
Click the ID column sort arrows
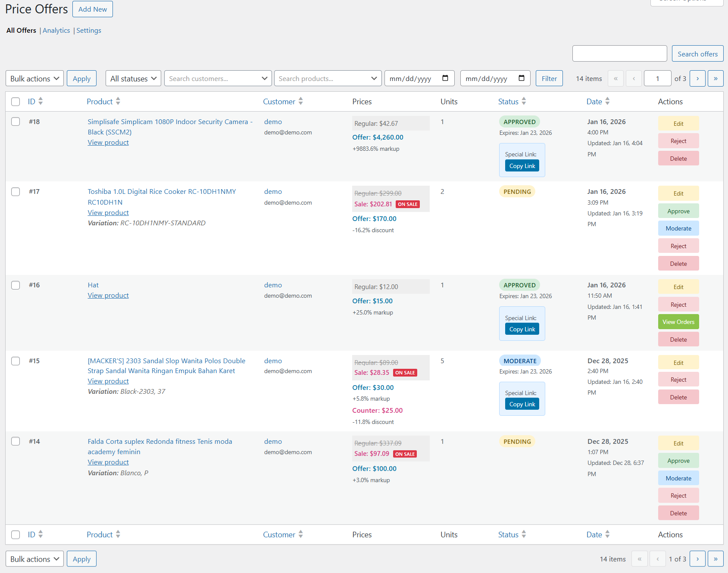pos(41,101)
